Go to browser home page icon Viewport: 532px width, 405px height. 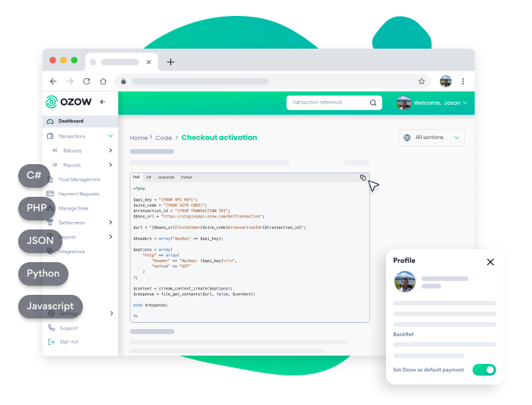(103, 81)
